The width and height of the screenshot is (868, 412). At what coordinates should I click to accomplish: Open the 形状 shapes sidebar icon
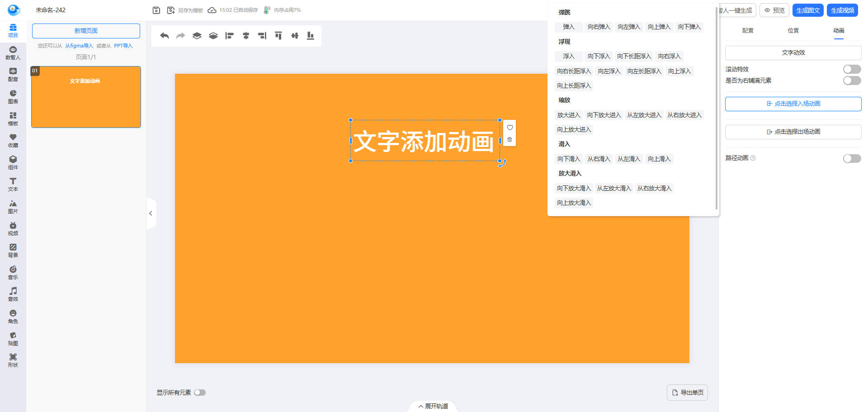click(x=13, y=360)
